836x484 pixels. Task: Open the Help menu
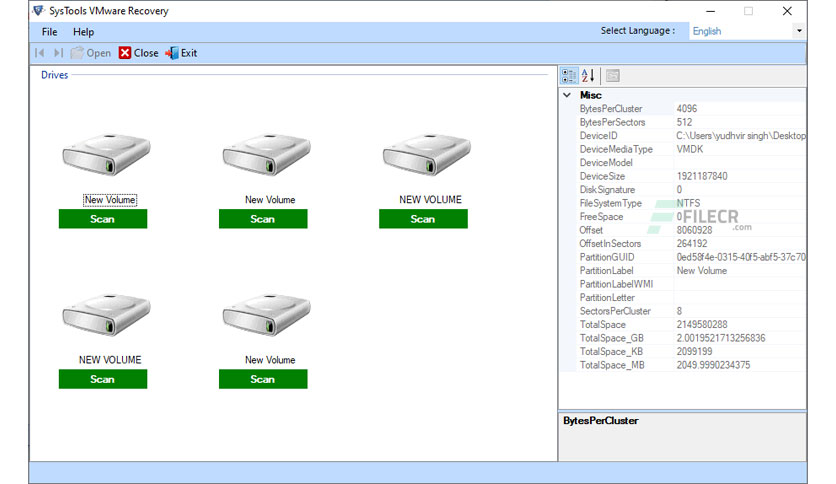click(x=83, y=32)
